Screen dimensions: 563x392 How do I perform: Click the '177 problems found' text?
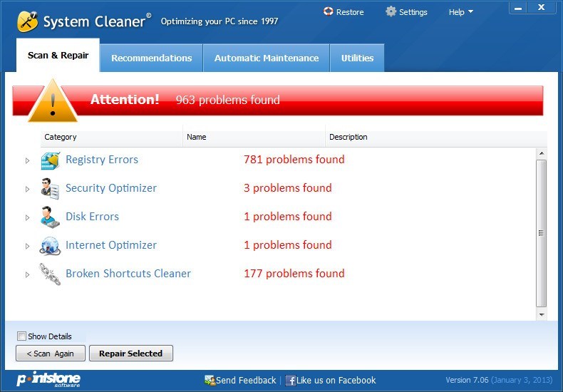click(294, 274)
